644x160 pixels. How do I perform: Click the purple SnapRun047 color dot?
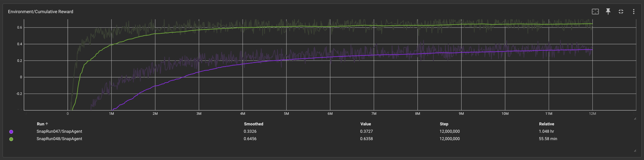coord(11,132)
